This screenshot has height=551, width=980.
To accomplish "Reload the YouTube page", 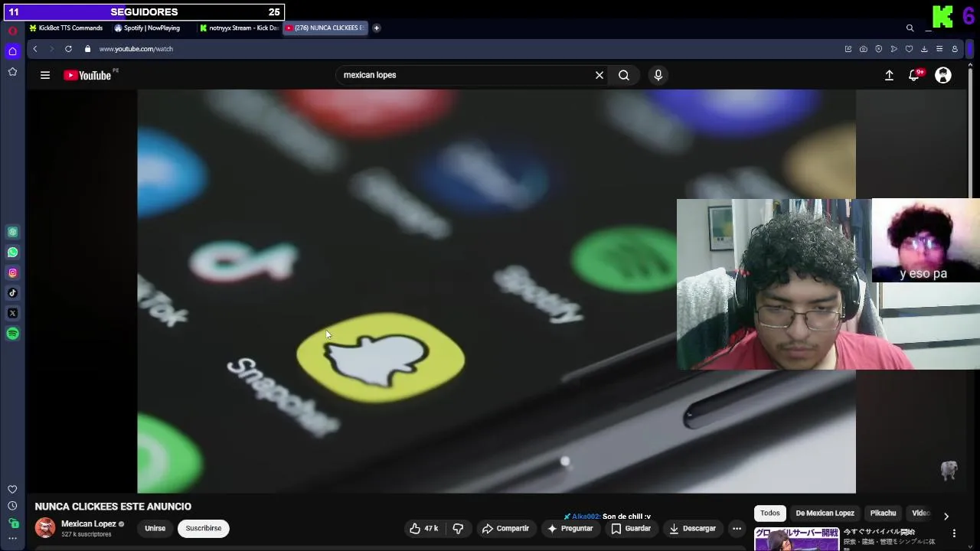I will tap(68, 49).
